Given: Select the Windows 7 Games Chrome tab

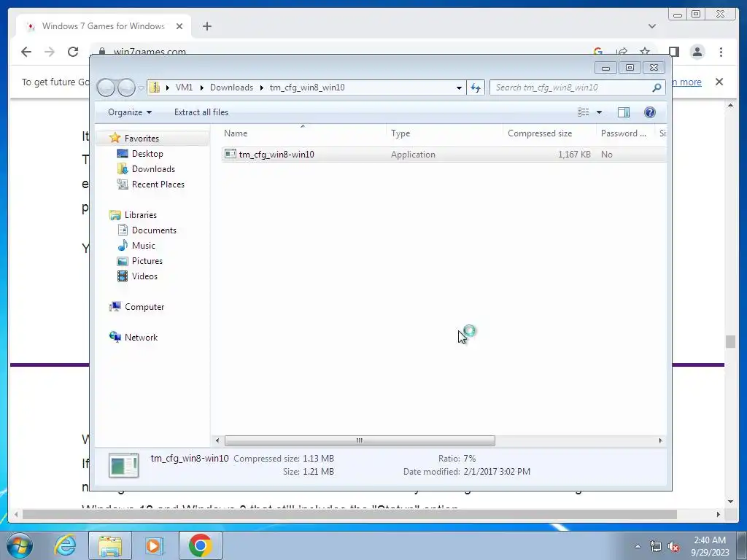Looking at the screenshot, I should pyautogui.click(x=104, y=26).
